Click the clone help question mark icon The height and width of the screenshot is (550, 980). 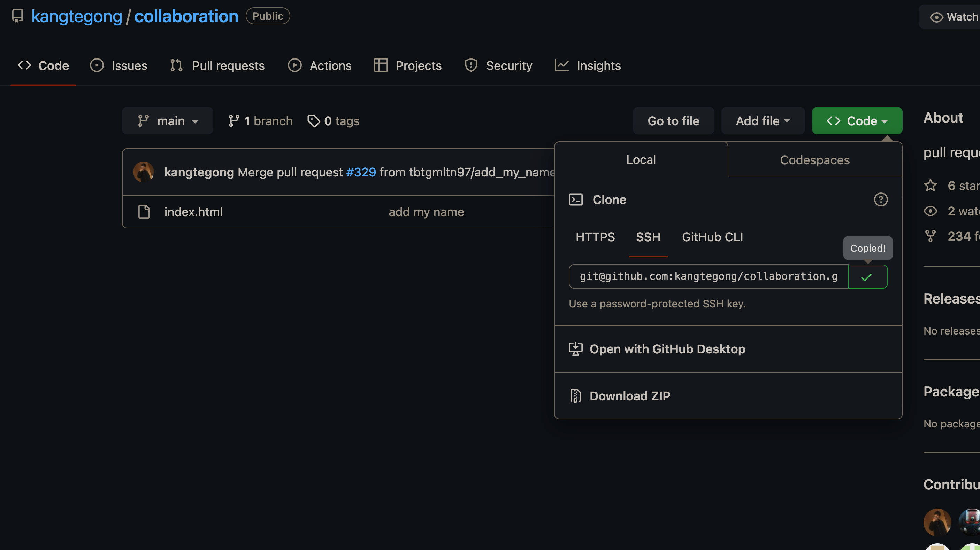point(880,199)
